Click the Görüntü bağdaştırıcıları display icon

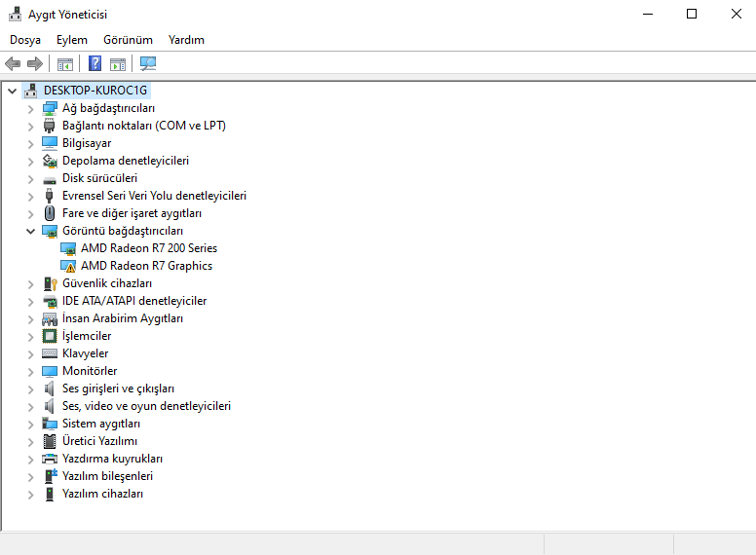50,232
